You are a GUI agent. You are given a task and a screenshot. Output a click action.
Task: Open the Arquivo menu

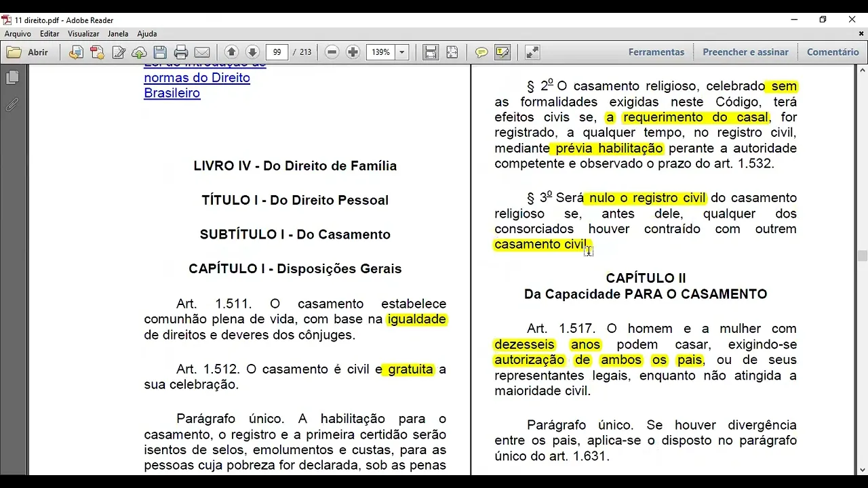[x=18, y=33]
